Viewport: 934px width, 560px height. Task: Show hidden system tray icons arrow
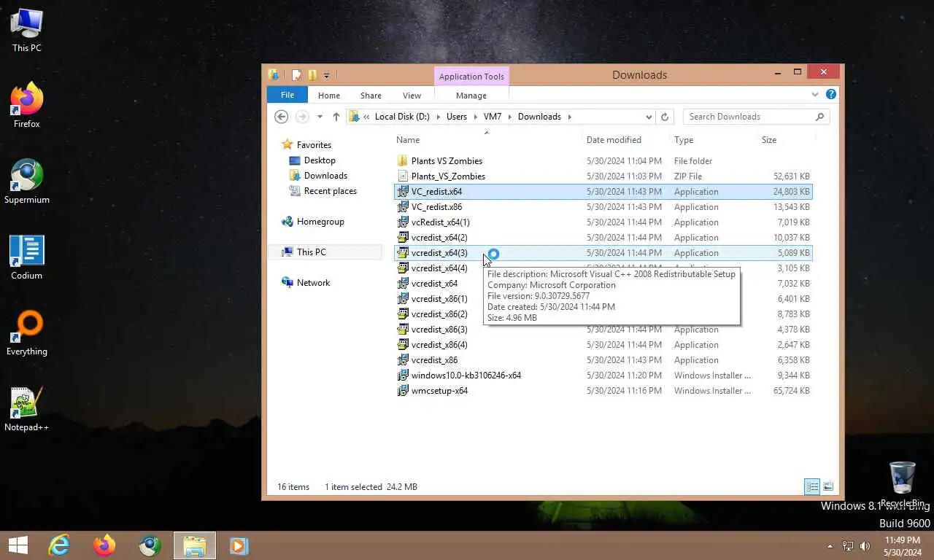[x=830, y=545]
